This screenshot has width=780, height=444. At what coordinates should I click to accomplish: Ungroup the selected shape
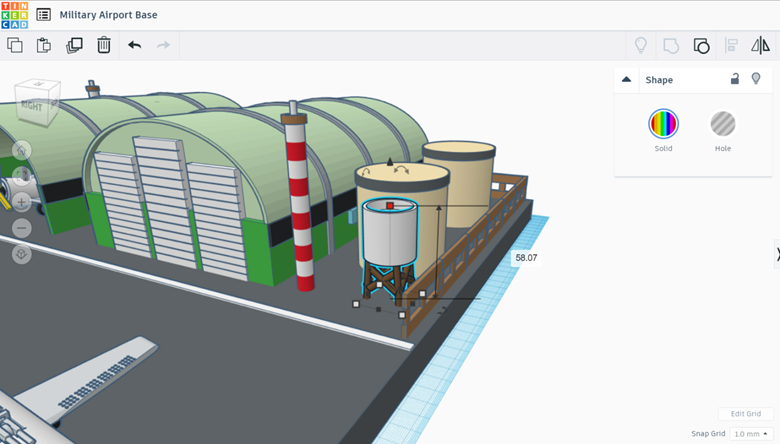tap(701, 46)
